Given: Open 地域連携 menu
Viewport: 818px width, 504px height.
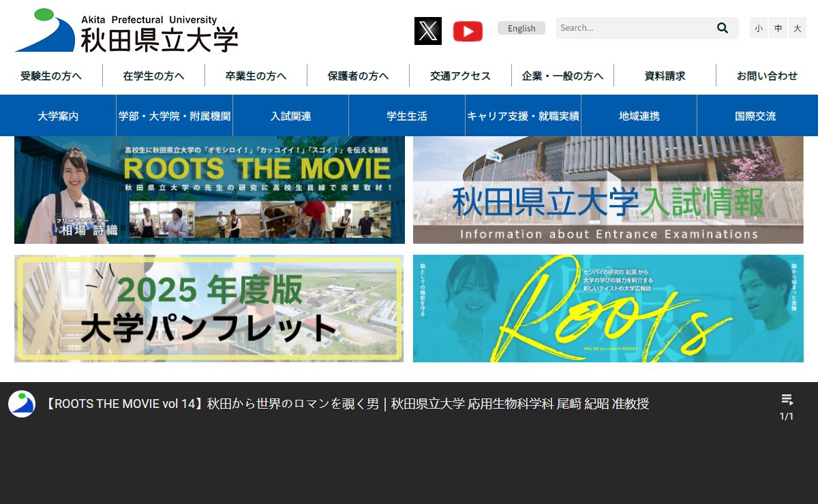Looking at the screenshot, I should [x=639, y=116].
